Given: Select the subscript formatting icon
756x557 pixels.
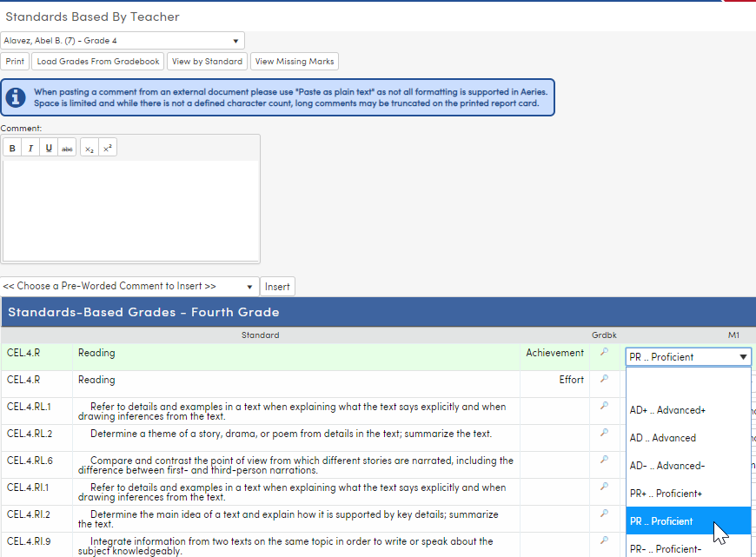Looking at the screenshot, I should (x=88, y=147).
